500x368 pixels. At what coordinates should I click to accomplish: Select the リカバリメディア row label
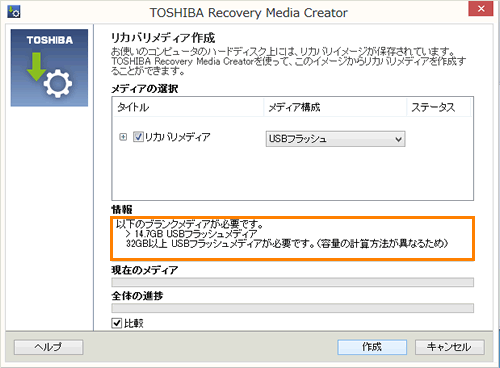[x=177, y=137]
